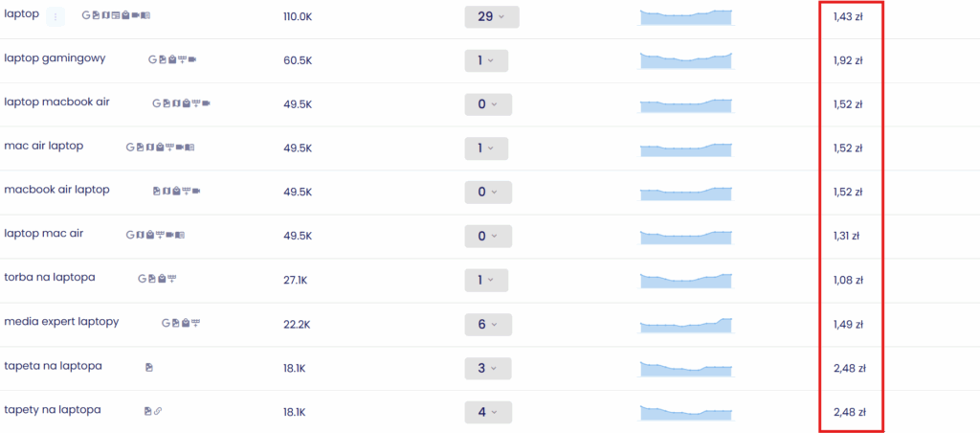This screenshot has height=433, width=980.
Task: Click the video camera icon for laptop macbook air
Action: coord(207,103)
